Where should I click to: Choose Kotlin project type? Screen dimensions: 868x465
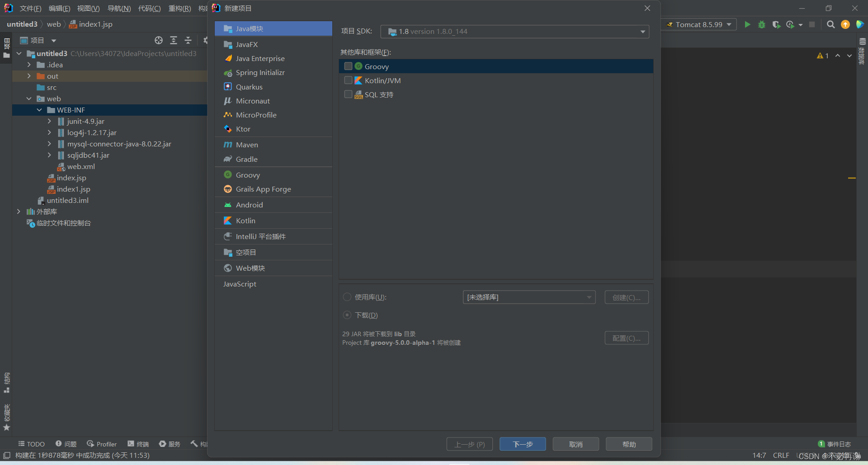(273, 221)
